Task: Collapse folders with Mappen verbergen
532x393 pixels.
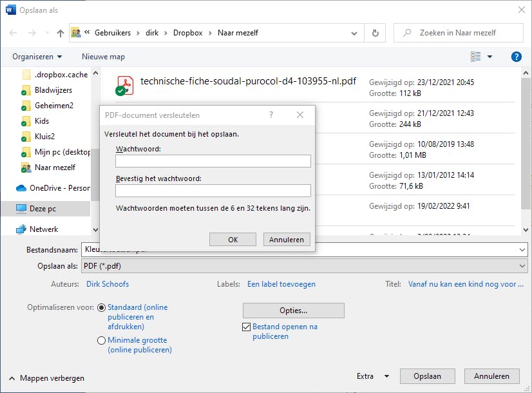Action: click(46, 378)
